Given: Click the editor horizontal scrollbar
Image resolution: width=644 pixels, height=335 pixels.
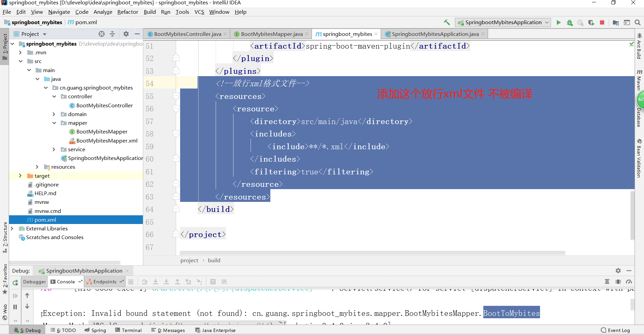Looking at the screenshot, I should tap(372, 253).
